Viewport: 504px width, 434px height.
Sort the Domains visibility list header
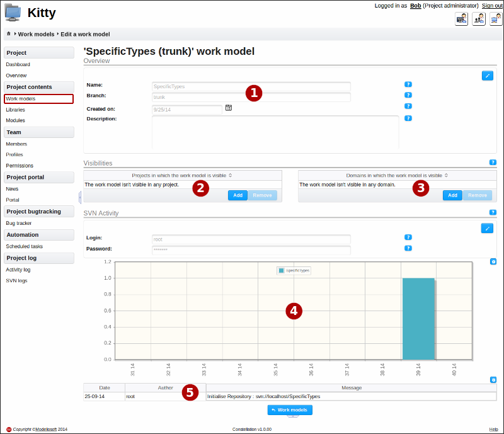pos(397,176)
